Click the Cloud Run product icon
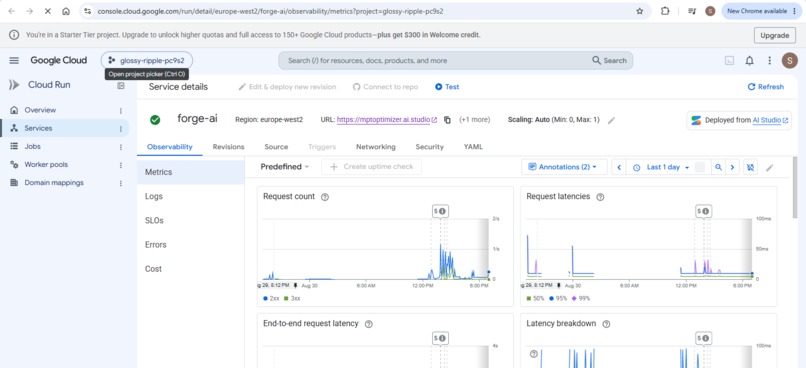This screenshot has height=368, width=806. (14, 85)
